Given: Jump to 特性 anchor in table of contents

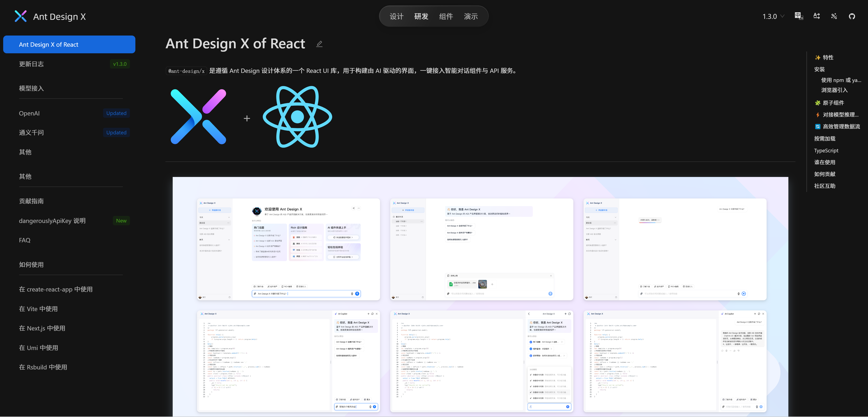Looking at the screenshot, I should point(824,57).
